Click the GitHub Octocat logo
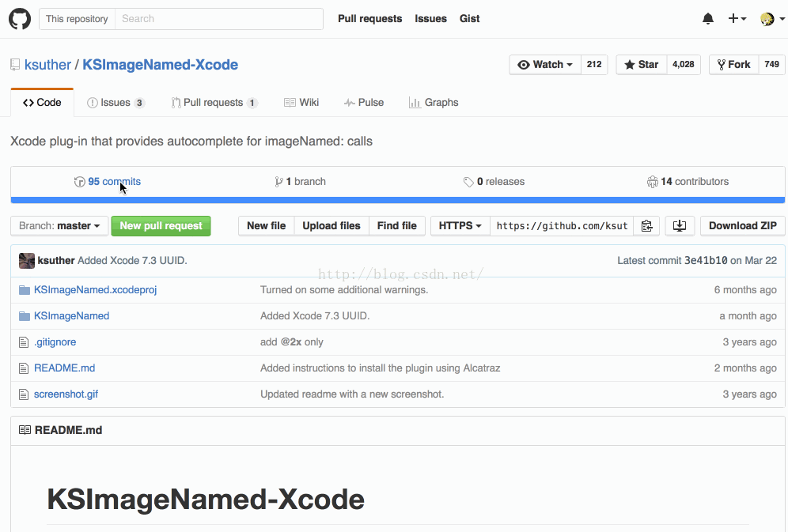The width and height of the screenshot is (788, 532). point(20,19)
